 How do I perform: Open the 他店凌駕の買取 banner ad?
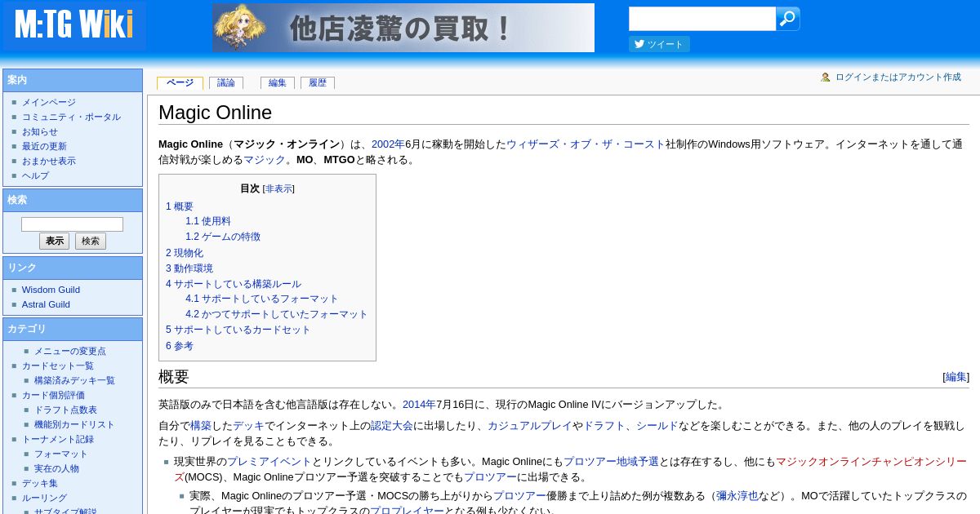click(403, 28)
